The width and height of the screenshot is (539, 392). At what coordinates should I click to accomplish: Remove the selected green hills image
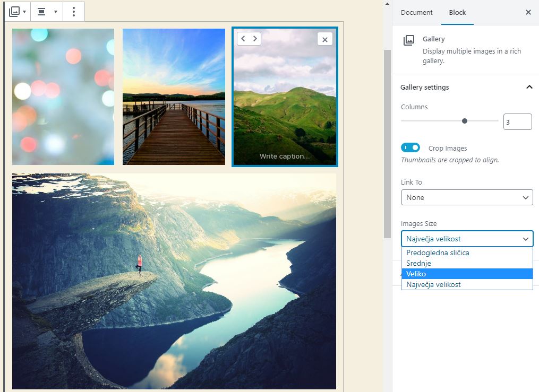[x=325, y=39]
